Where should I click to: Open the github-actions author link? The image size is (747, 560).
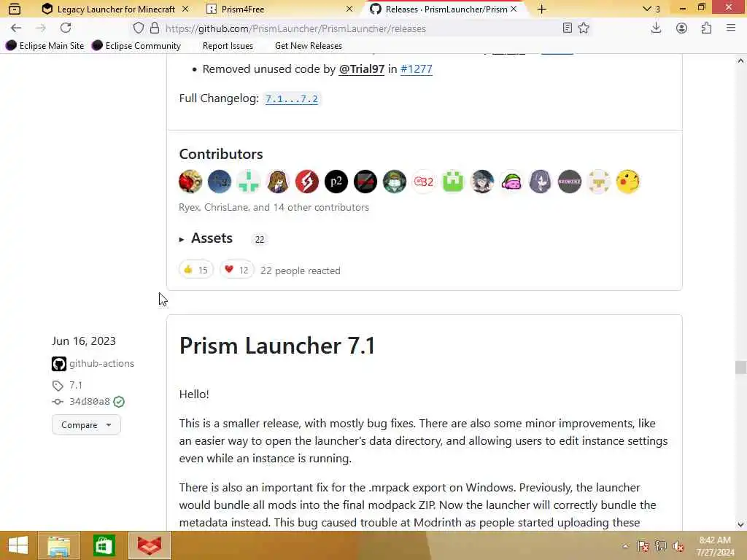click(101, 363)
